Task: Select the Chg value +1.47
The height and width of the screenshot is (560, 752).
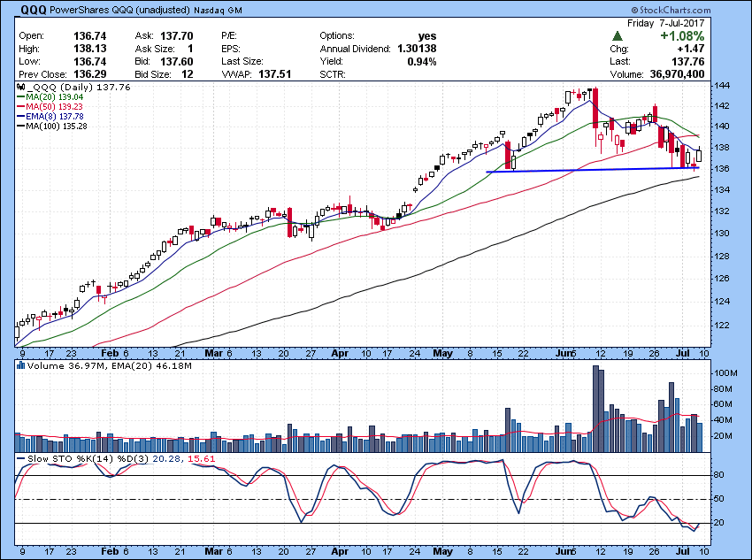Action: point(691,49)
